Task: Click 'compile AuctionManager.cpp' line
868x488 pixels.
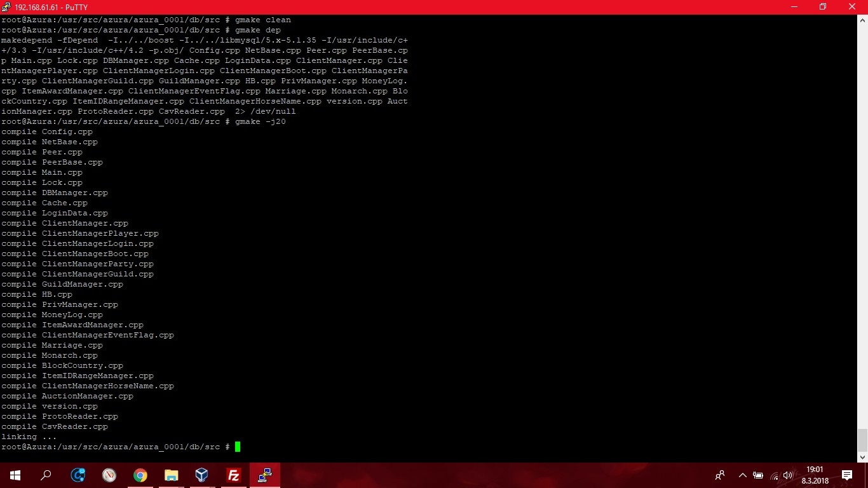Action: (x=67, y=396)
